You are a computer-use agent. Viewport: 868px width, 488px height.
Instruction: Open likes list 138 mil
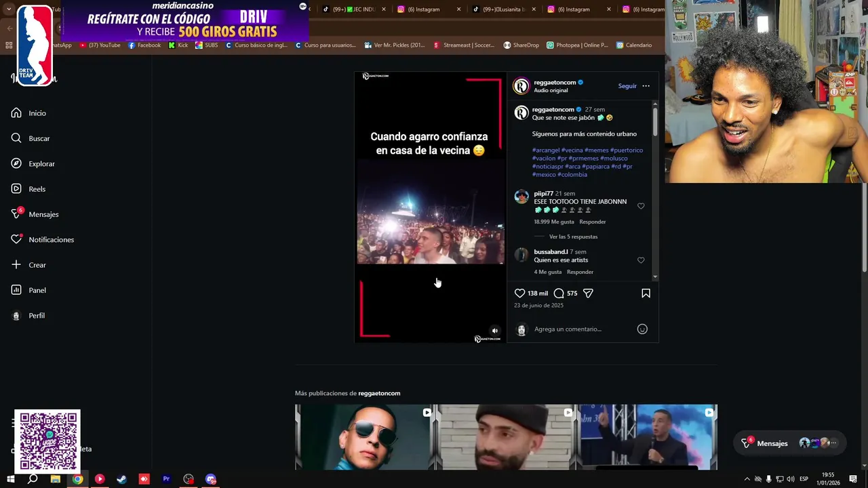[538, 293]
